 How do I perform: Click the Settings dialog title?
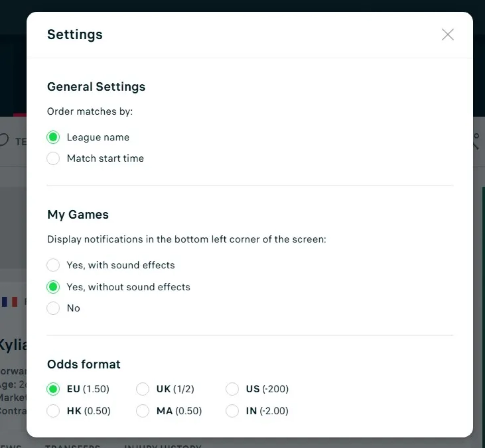(x=75, y=35)
